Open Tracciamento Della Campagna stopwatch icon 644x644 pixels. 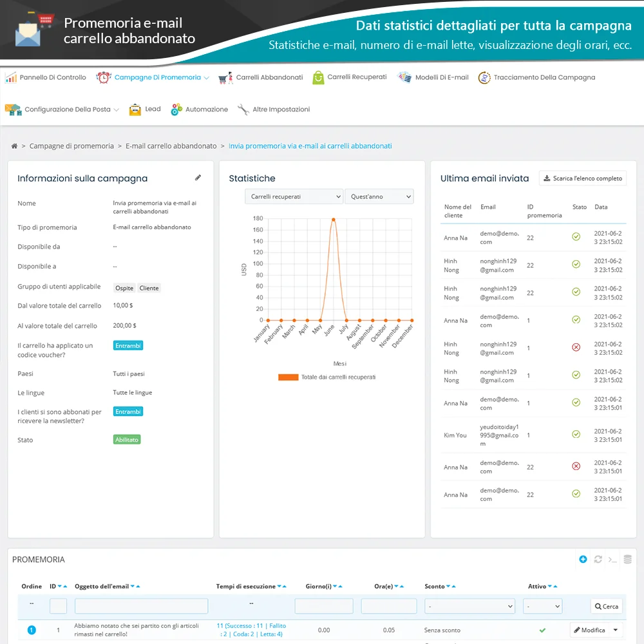484,77
